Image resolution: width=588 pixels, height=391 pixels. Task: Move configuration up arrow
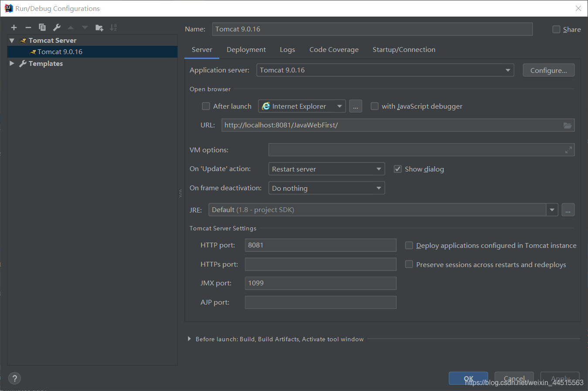point(71,27)
